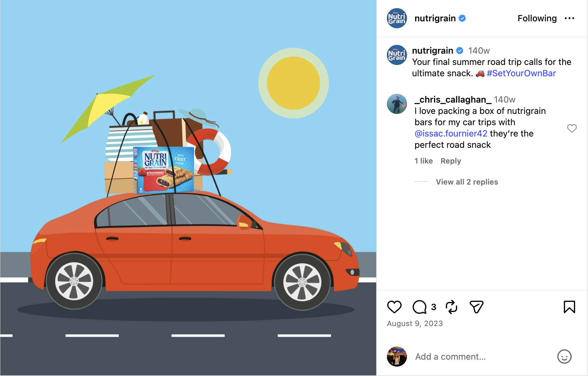Toggle the Following button

tap(537, 19)
